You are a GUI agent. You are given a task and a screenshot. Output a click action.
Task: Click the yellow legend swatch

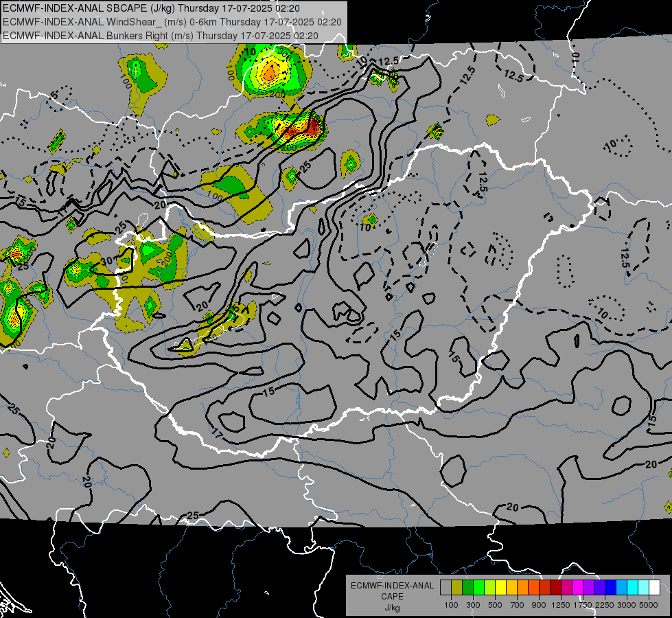(500, 588)
